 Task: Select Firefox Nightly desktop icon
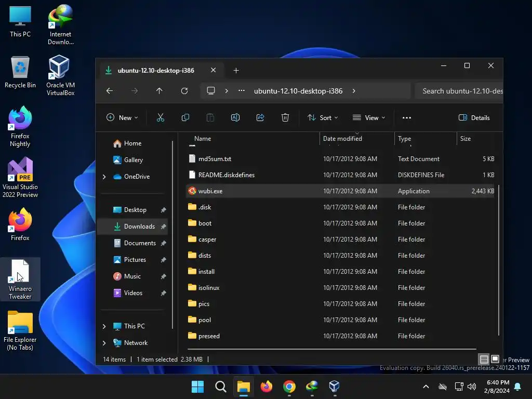(x=20, y=126)
